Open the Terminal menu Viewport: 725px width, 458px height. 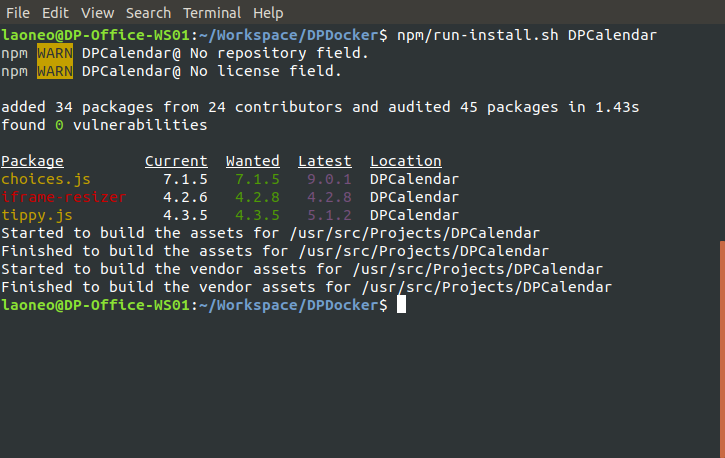(x=212, y=13)
